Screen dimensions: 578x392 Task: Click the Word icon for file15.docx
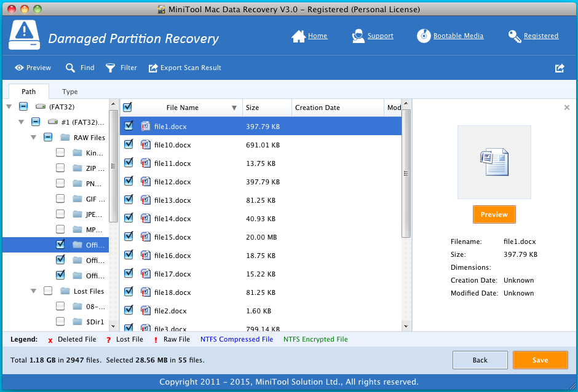(x=146, y=237)
